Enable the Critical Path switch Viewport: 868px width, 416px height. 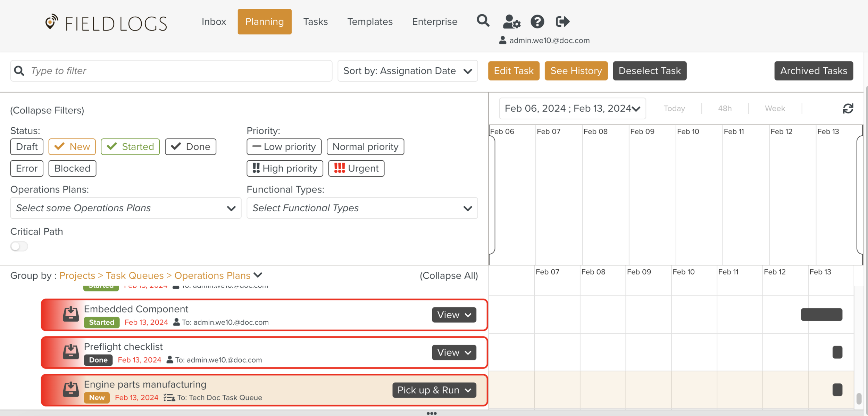[19, 246]
